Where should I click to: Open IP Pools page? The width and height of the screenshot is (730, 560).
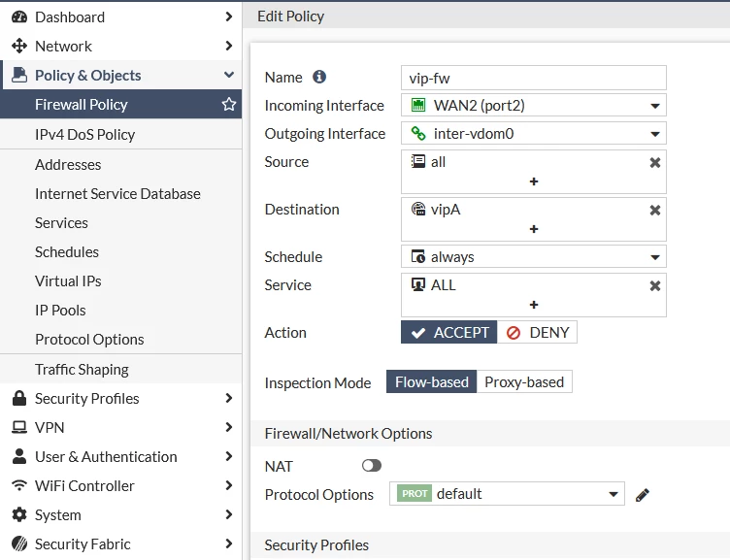coord(120,310)
